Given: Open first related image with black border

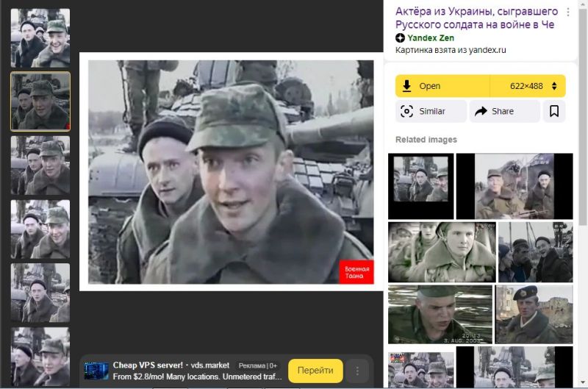Looking at the screenshot, I should tap(420, 186).
